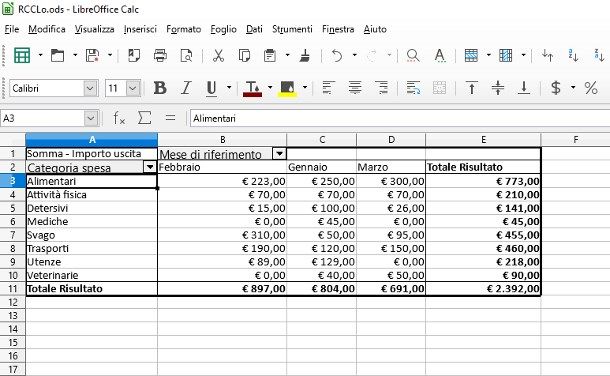This screenshot has height=376, width=610.
Task: Expand the Categoria spesa filter dropdown
Action: [x=150, y=167]
